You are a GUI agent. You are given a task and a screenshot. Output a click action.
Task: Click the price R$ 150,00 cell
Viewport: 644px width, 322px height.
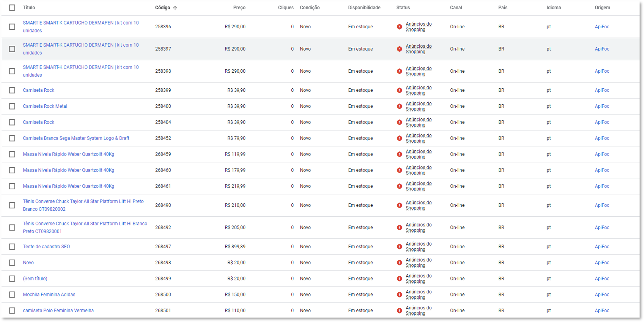pyautogui.click(x=235, y=294)
